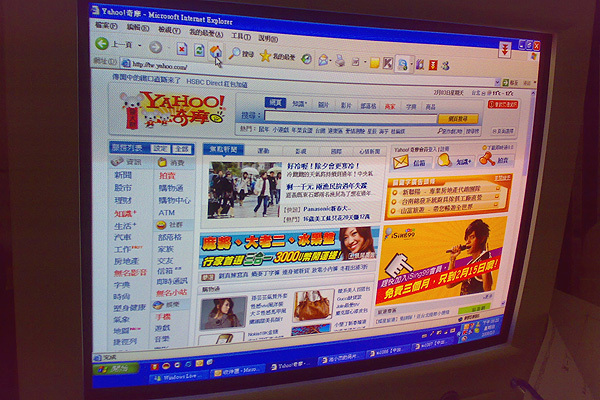
Task: Stop page loading with red X icon
Action: click(x=182, y=49)
